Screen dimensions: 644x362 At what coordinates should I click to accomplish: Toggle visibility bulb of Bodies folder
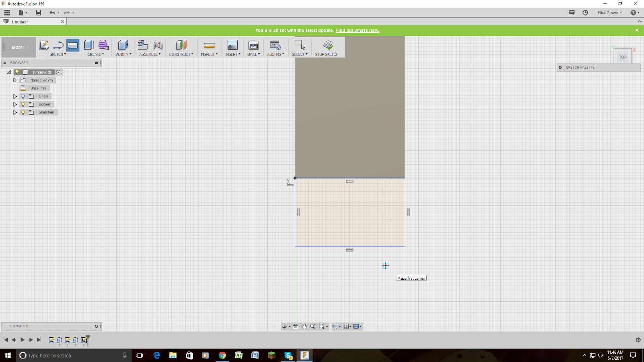(23, 104)
